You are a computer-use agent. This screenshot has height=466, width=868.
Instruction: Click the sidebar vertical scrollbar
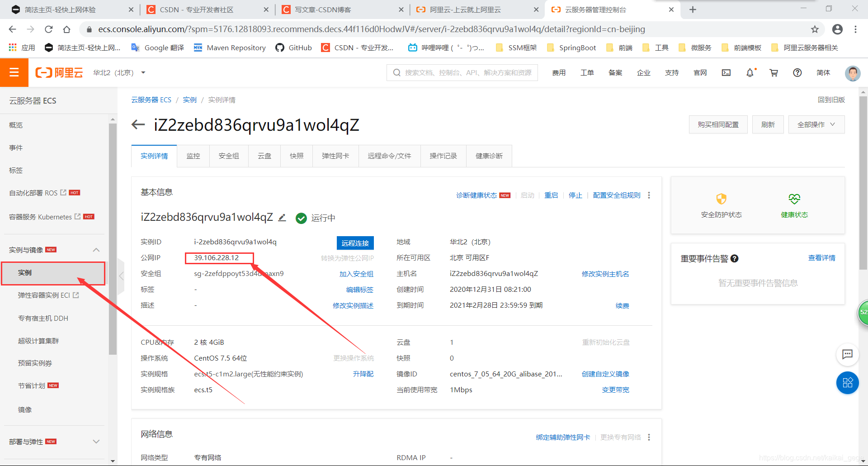113,238
